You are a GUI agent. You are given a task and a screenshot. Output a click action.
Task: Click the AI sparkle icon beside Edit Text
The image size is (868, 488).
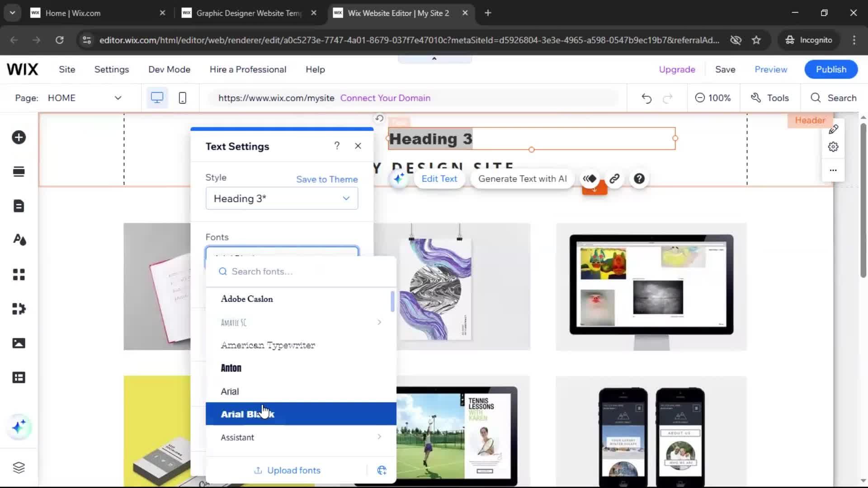tap(399, 179)
